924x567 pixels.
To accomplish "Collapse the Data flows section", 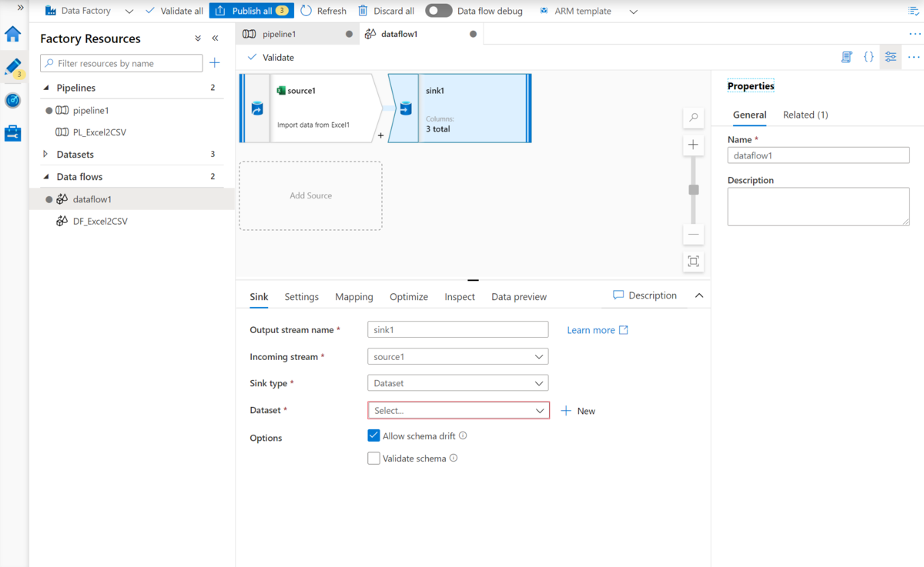I will pyautogui.click(x=45, y=176).
